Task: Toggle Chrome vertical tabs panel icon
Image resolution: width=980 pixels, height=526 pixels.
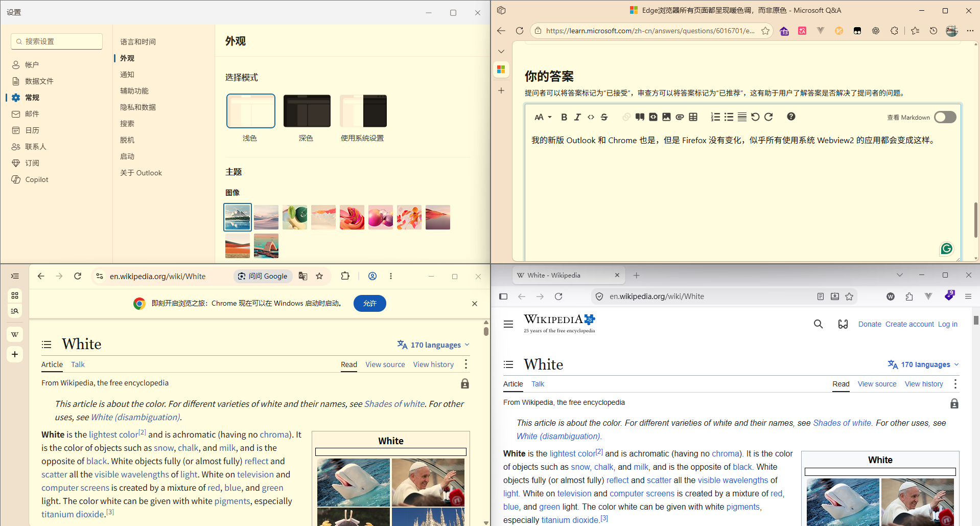Action: pos(15,276)
